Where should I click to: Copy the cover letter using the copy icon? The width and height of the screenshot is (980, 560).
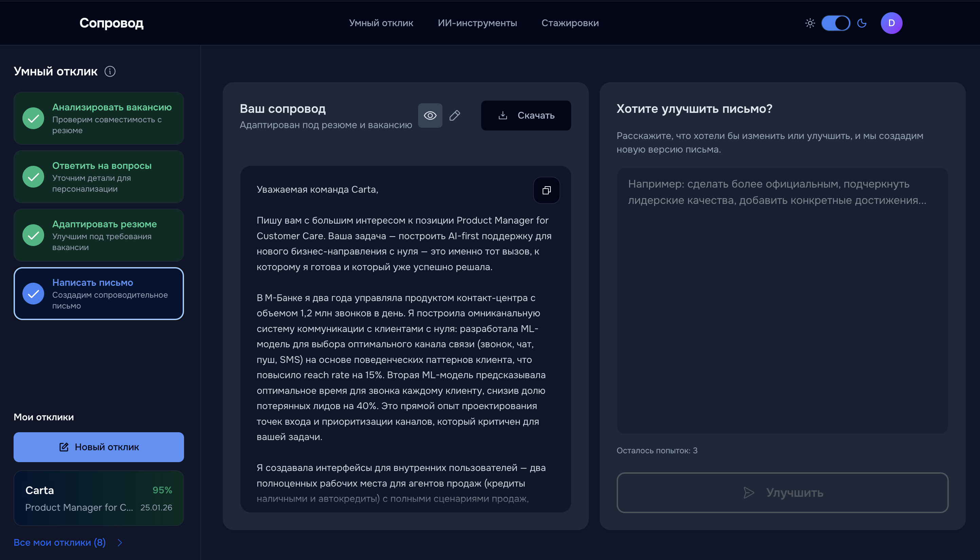pos(546,190)
